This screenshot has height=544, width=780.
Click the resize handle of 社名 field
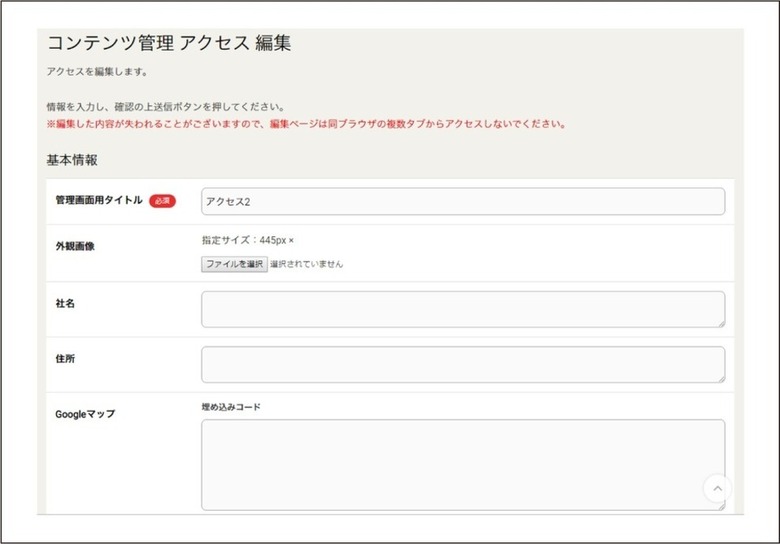click(x=721, y=324)
